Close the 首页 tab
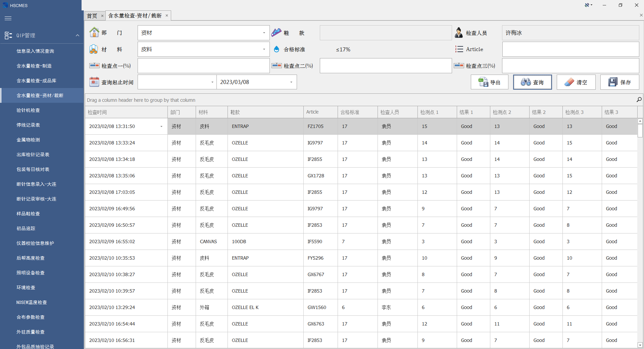 tap(102, 16)
